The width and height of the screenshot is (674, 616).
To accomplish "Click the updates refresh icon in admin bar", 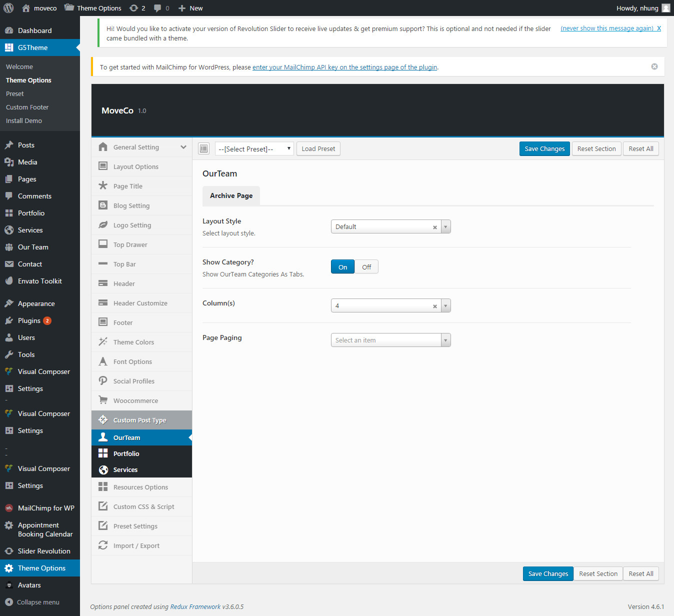I will click(133, 8).
